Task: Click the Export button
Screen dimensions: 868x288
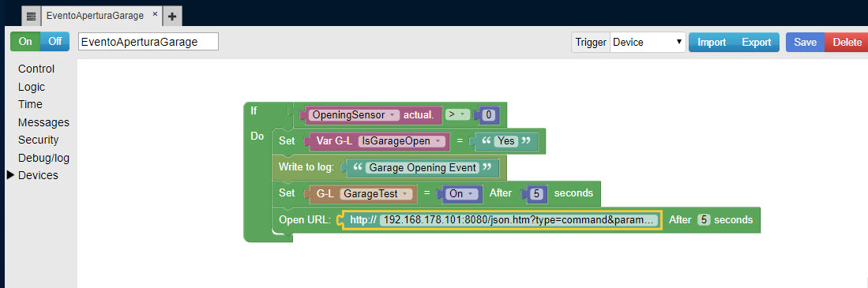Action: (x=756, y=42)
